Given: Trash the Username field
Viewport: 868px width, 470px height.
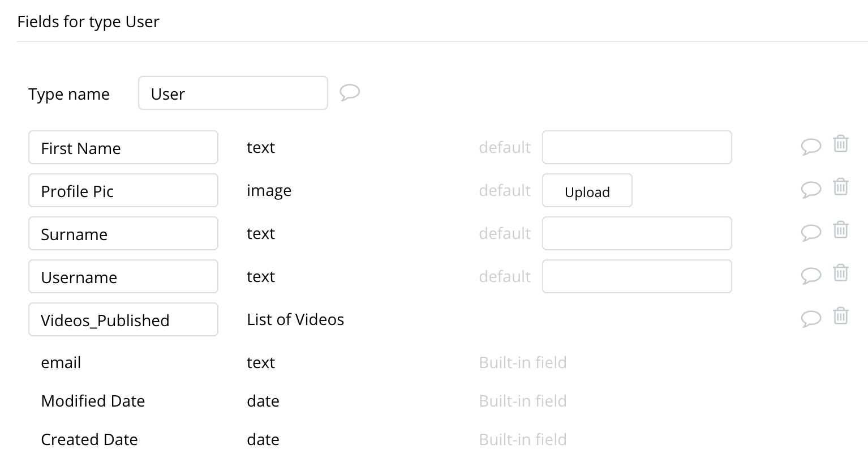Looking at the screenshot, I should (x=840, y=273).
